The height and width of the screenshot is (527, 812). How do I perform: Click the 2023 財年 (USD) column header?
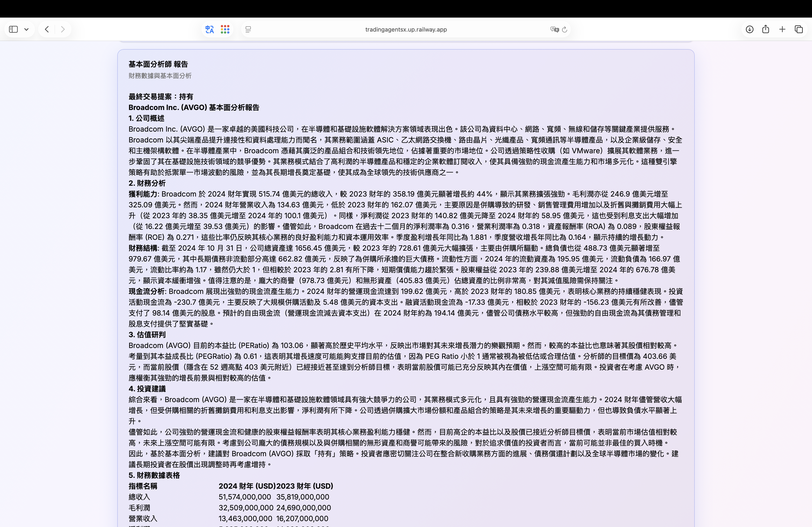point(305,486)
